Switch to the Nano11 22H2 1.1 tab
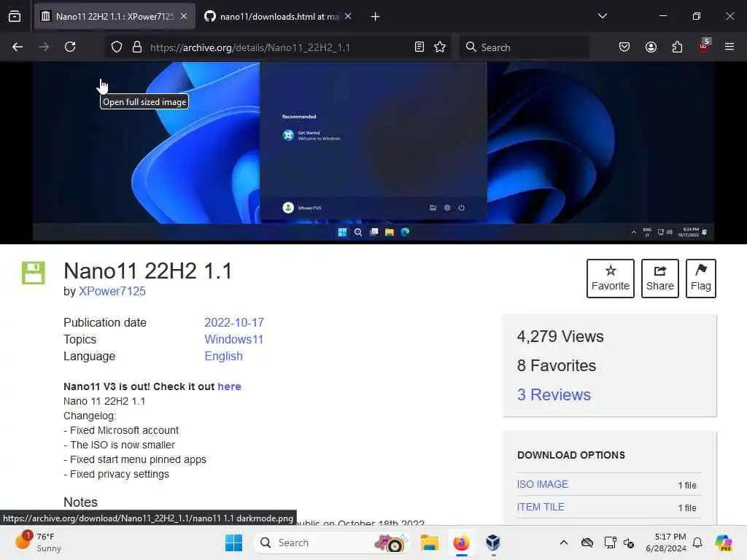The height and width of the screenshot is (560, 747). [115, 17]
